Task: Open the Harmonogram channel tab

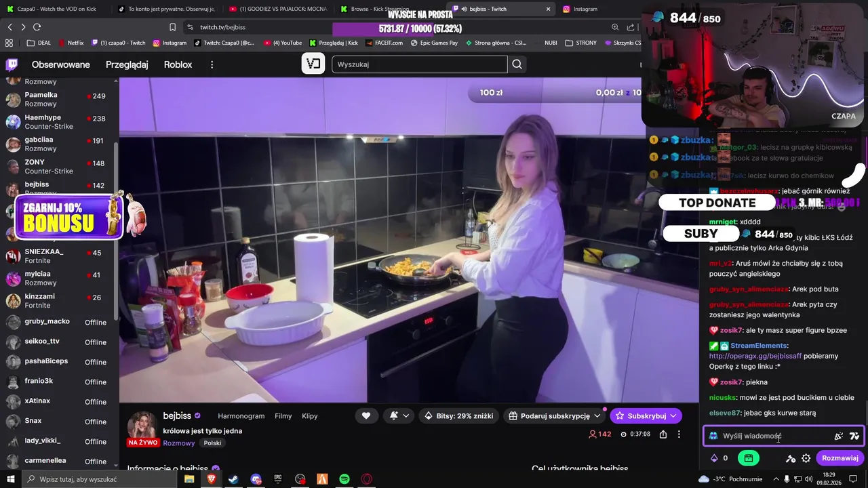Action: click(x=241, y=415)
